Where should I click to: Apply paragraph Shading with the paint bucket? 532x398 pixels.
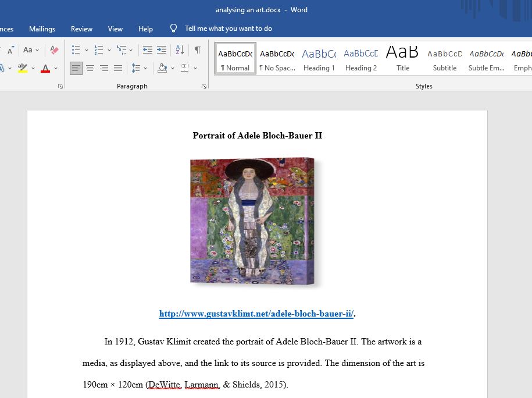[163, 68]
